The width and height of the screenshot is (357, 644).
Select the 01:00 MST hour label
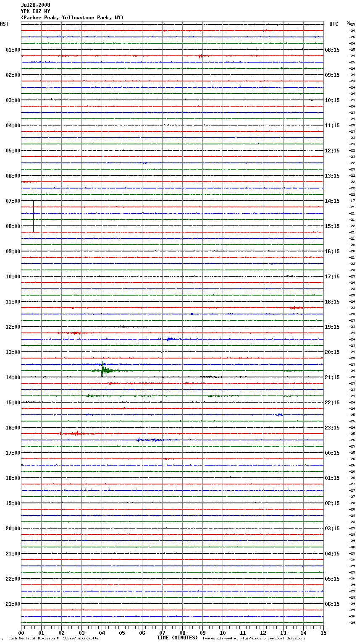pos(13,50)
